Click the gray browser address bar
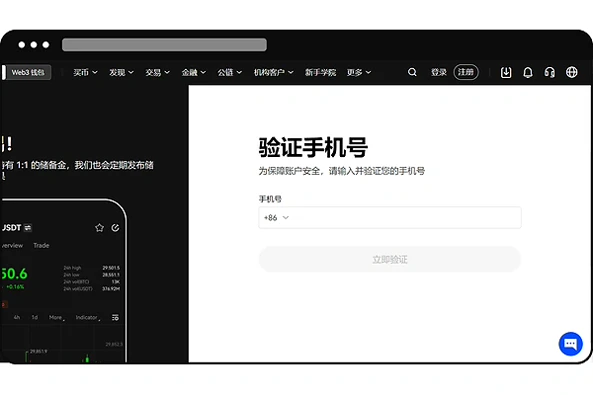The width and height of the screenshot is (593, 395). coord(164,45)
